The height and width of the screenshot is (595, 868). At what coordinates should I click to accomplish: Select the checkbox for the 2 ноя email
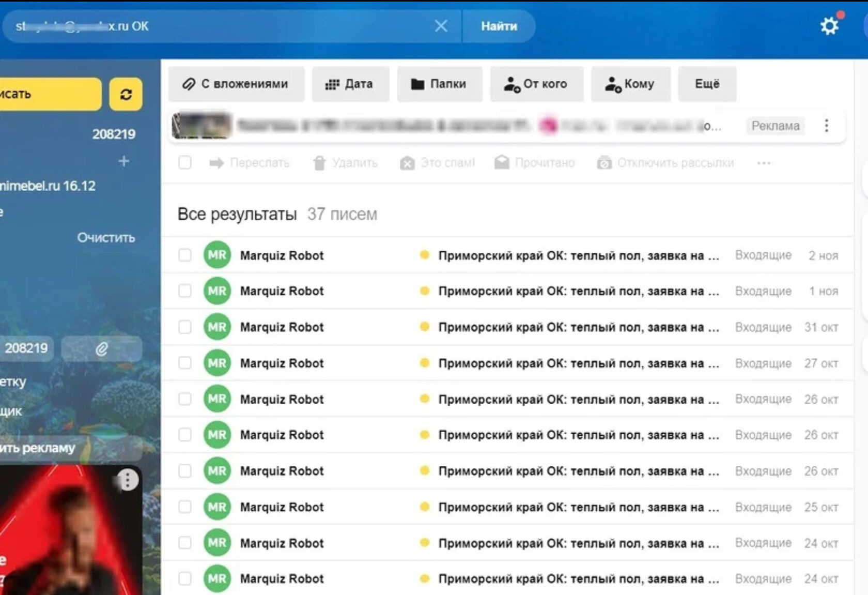click(184, 255)
